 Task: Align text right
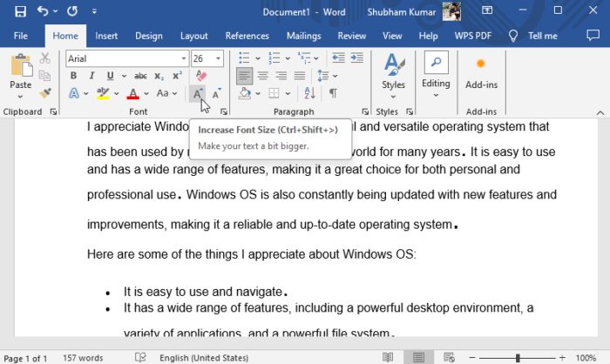pos(281,76)
